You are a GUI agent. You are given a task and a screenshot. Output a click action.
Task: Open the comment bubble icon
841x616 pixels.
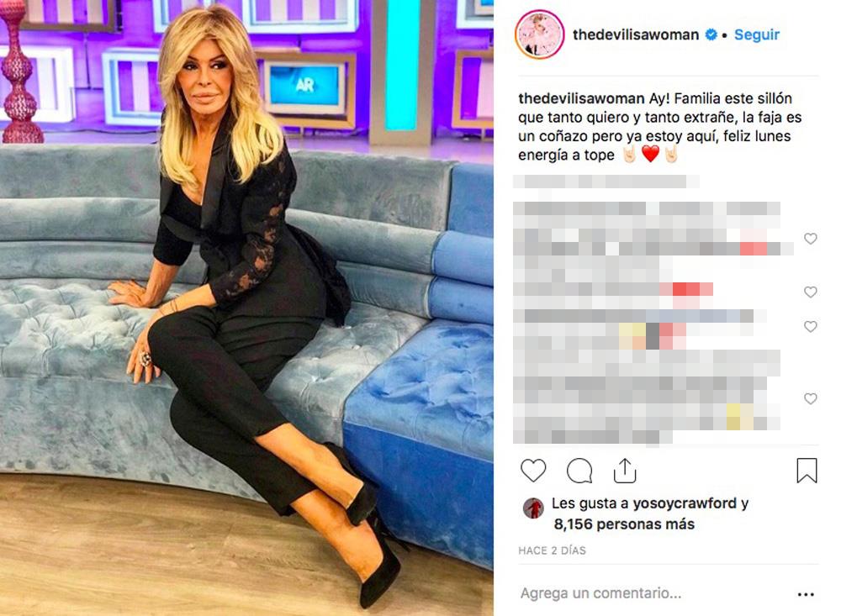point(579,471)
